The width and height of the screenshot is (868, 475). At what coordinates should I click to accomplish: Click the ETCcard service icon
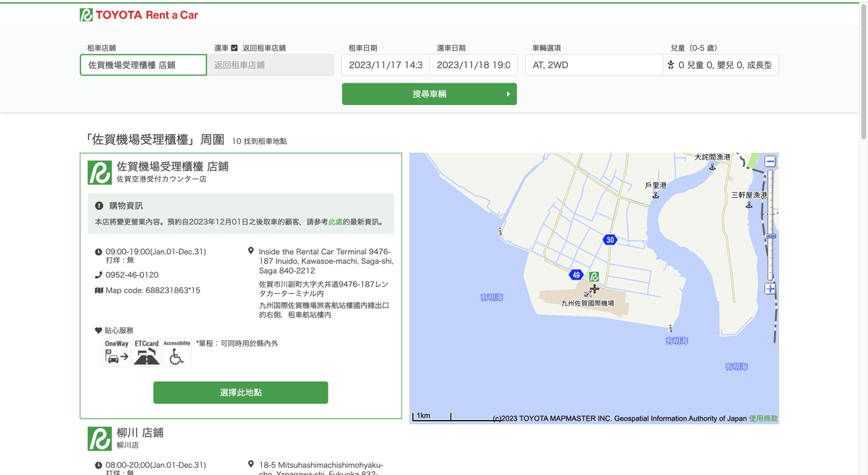click(147, 353)
